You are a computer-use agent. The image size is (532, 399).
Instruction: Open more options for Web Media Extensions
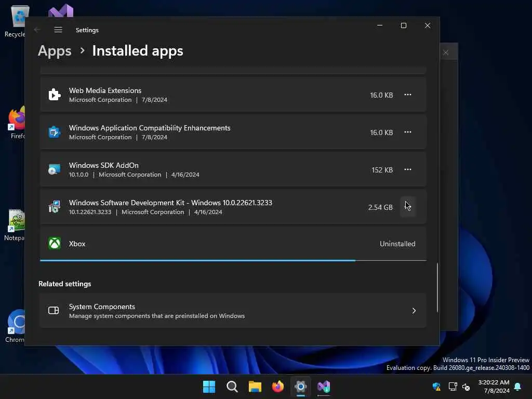pos(407,95)
